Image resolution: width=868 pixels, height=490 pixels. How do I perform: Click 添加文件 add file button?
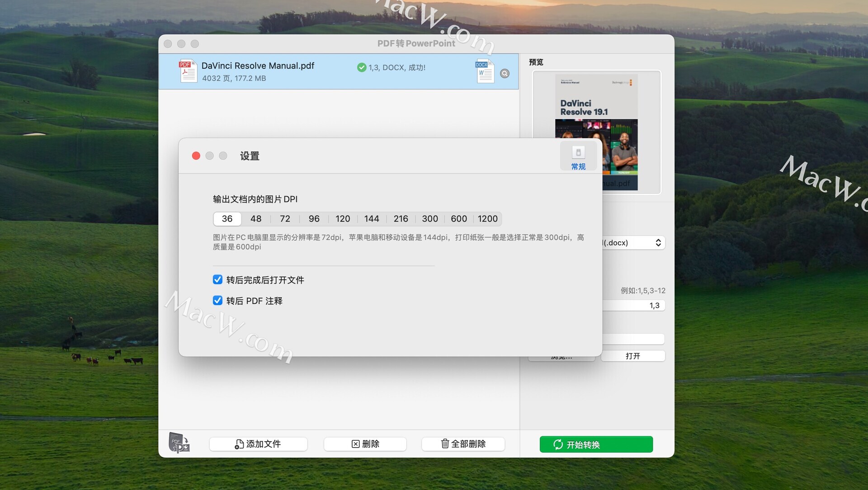click(x=258, y=444)
